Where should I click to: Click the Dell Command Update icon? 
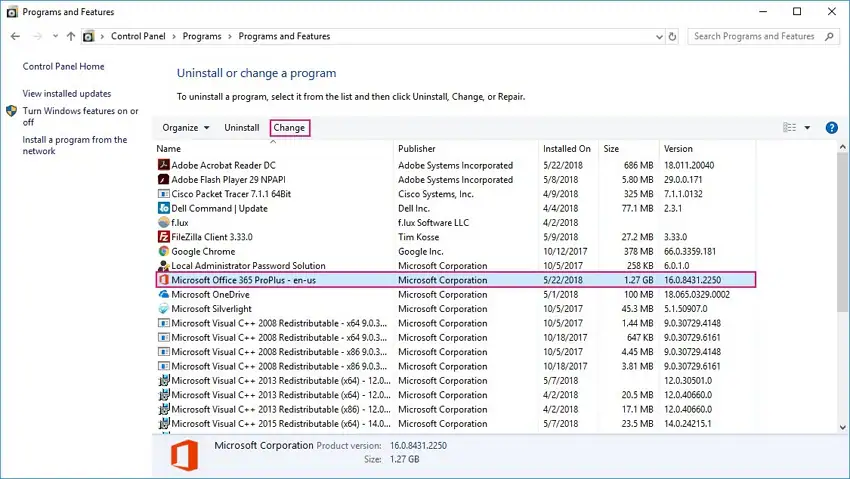coord(163,208)
